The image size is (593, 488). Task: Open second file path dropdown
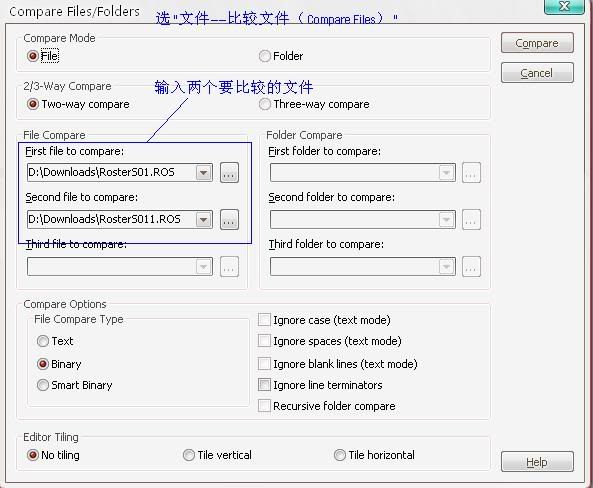(x=203, y=220)
